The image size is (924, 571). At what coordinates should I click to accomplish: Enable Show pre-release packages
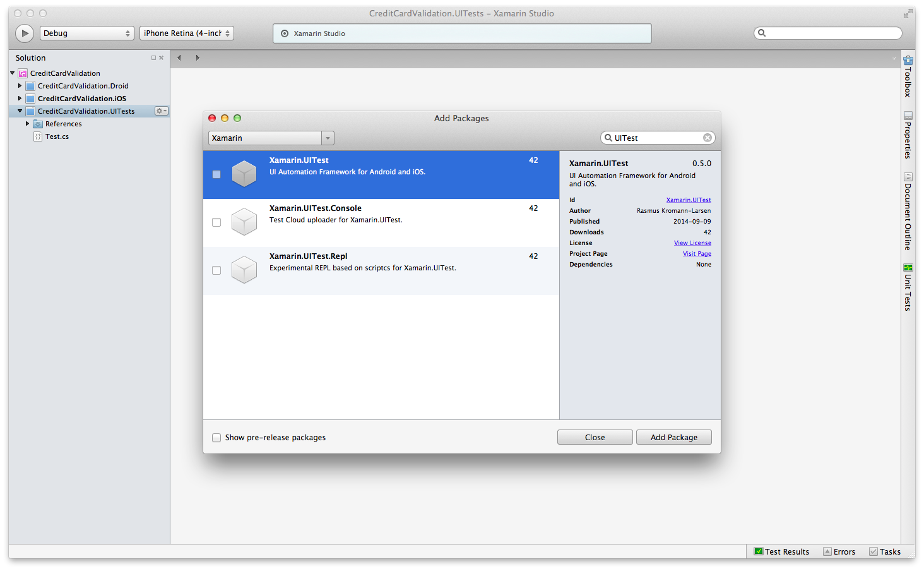[216, 438]
